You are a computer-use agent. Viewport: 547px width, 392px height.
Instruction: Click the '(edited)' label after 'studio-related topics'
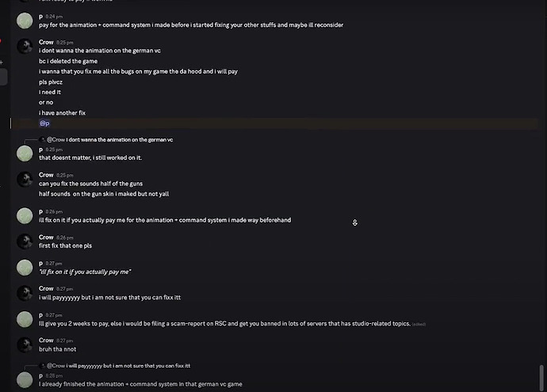[419, 324]
